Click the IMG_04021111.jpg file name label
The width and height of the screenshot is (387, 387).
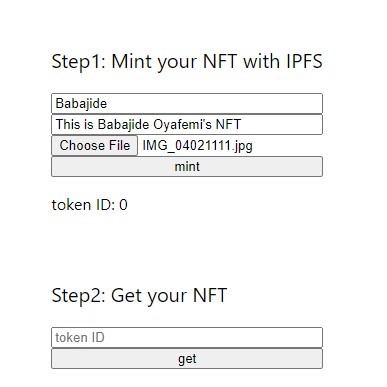coord(197,146)
